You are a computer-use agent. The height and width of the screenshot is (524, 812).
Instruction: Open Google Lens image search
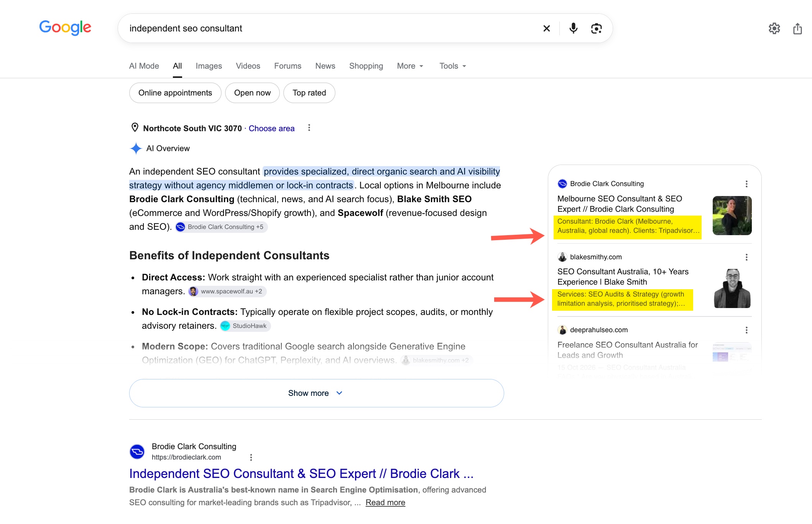tap(597, 28)
